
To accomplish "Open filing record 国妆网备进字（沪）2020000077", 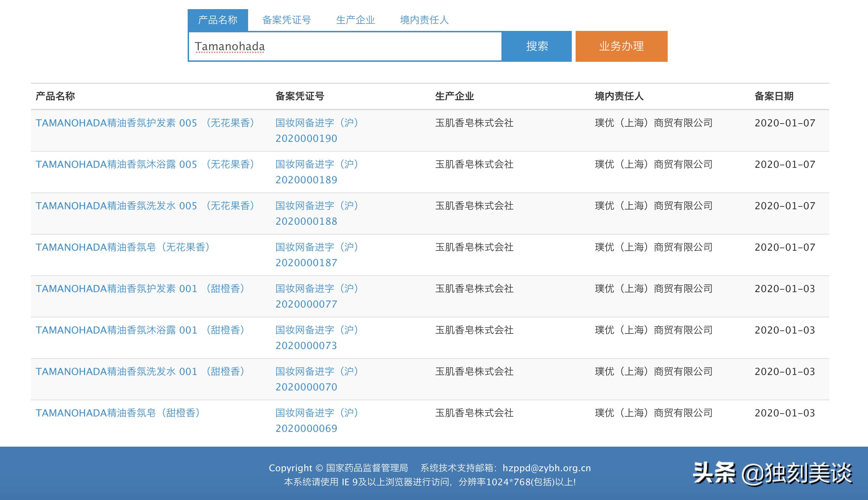I will coord(316,296).
